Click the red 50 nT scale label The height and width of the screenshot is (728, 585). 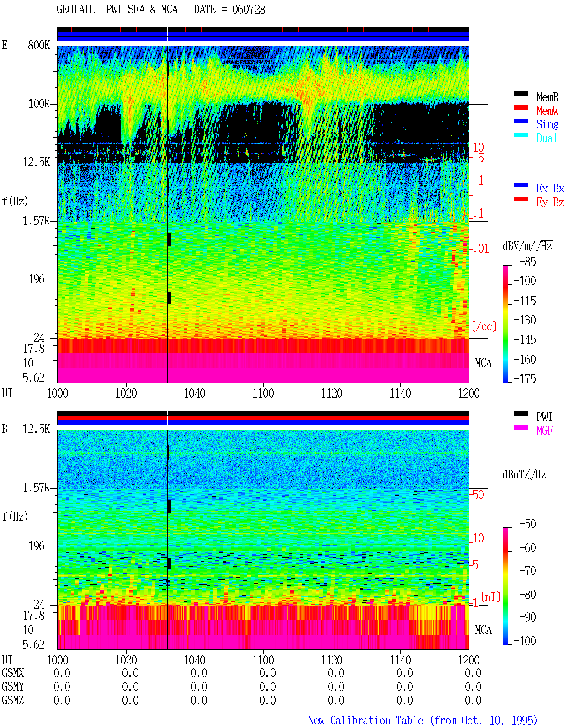[478, 495]
